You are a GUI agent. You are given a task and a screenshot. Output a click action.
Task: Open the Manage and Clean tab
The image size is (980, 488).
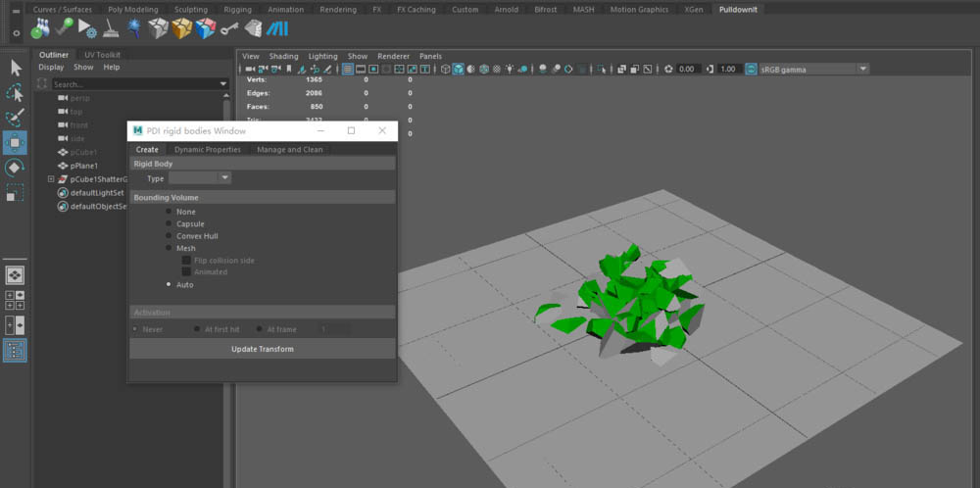click(289, 149)
